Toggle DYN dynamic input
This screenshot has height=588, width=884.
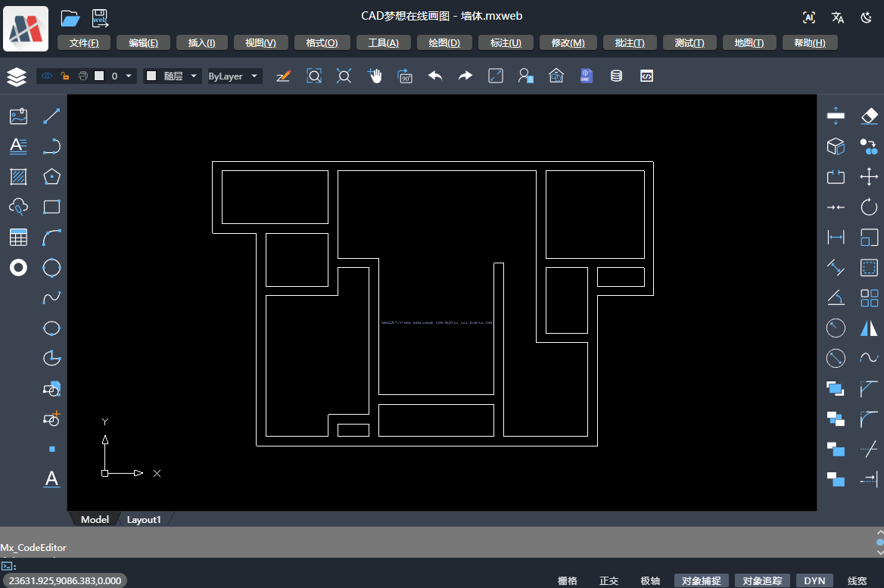(814, 580)
